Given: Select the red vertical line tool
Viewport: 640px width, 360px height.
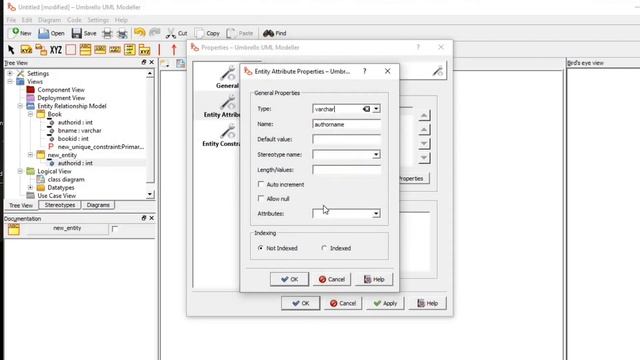Looking at the screenshot, I should (x=159, y=50).
